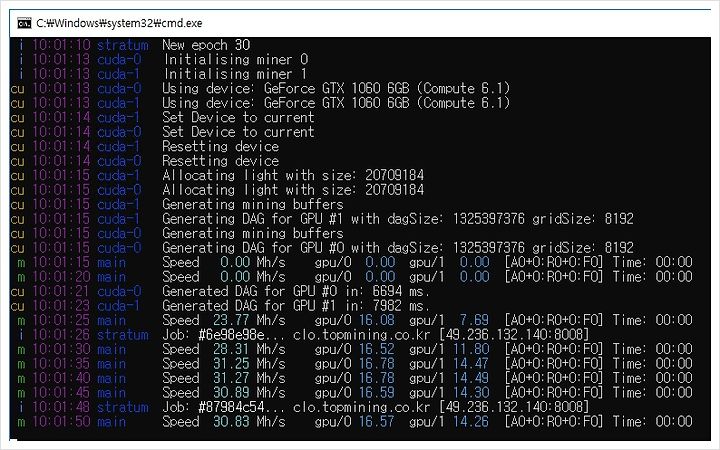Viewport: 720px width, 450px height.
Task: Click timestamp 10:01:40 on main line
Action: click(62, 378)
